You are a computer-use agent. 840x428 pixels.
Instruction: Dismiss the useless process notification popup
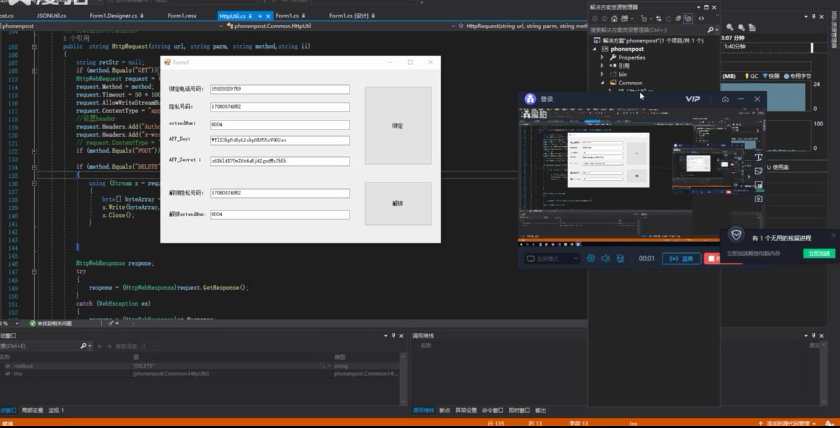(833, 236)
